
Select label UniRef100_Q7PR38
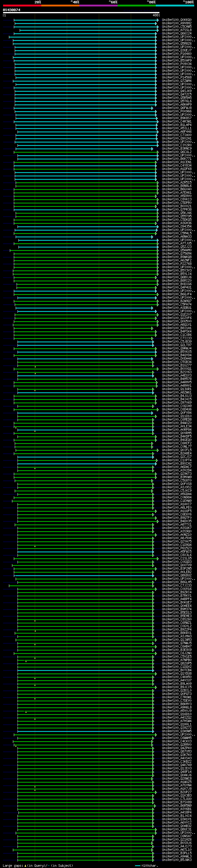coord(177,210)
